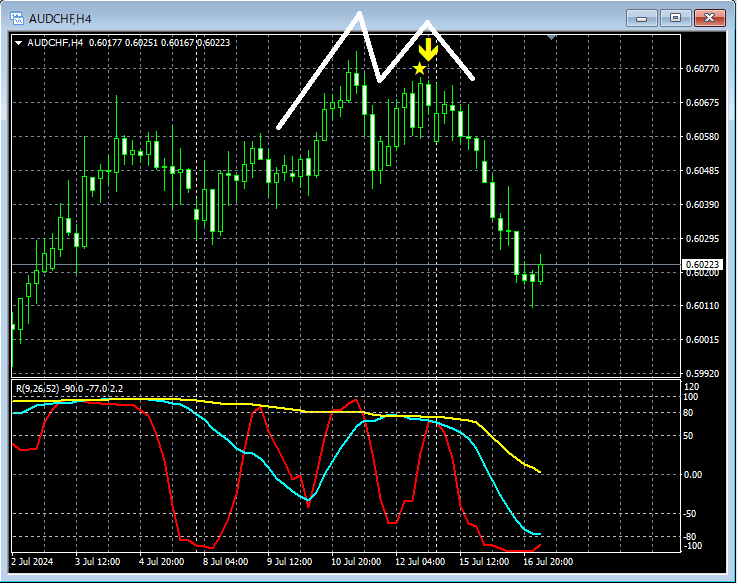Click the 0.59920 price axis label
Viewport: 738px width, 583px height.
coord(702,374)
